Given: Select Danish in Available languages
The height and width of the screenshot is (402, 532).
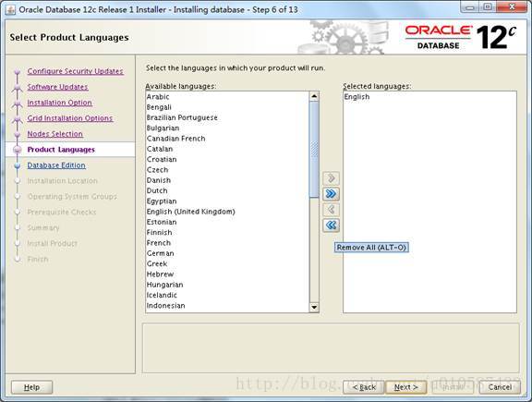Looking at the screenshot, I should point(227,180).
